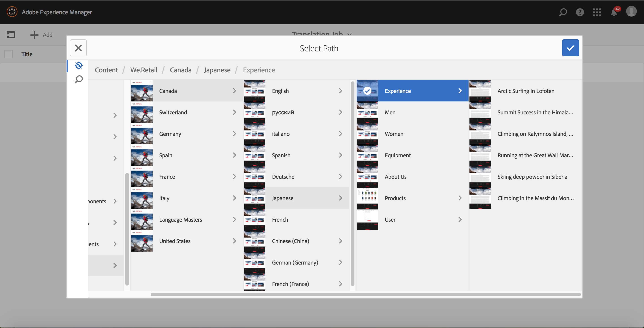This screenshot has width=644, height=328.
Task: Open the Equipment page row
Action: [x=412, y=155]
